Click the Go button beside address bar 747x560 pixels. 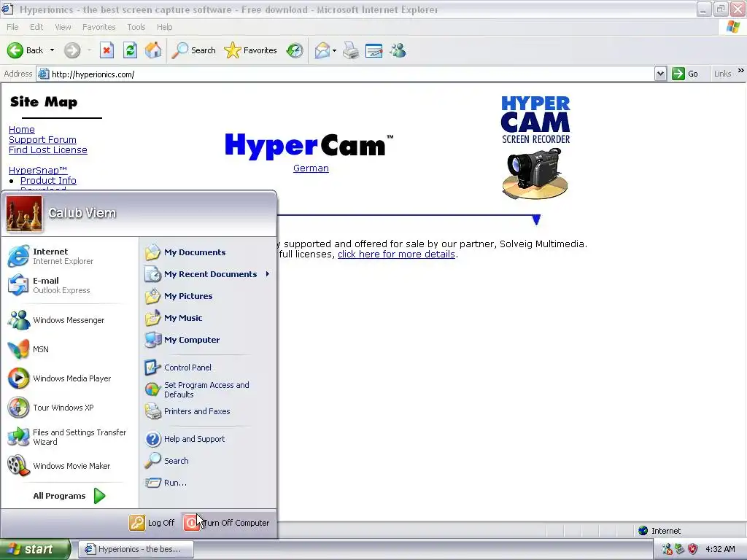pos(685,74)
